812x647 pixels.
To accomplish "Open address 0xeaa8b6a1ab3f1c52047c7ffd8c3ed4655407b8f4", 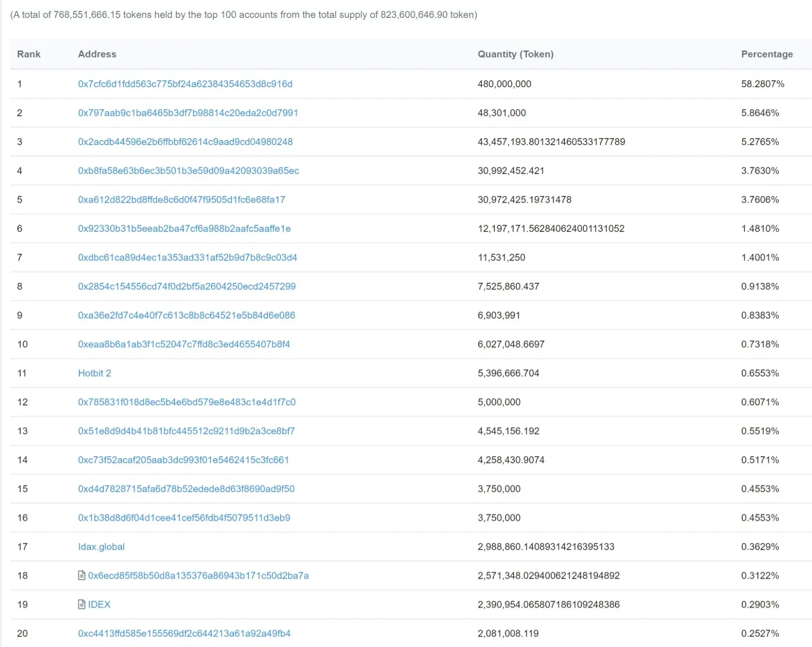I will coord(184,344).
